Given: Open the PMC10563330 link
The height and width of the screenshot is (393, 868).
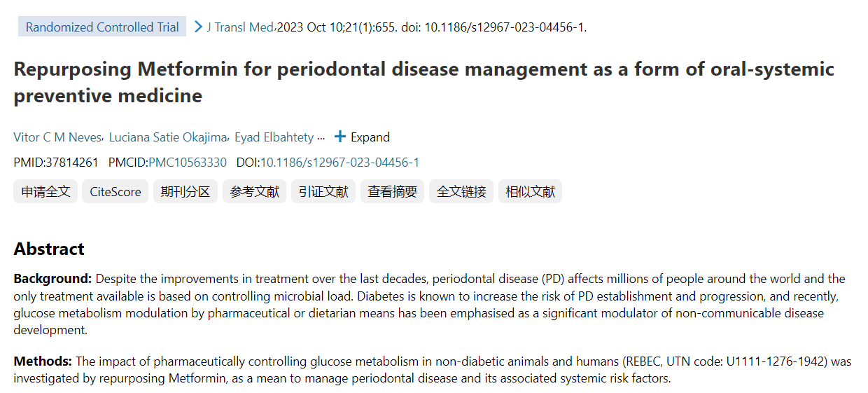Looking at the screenshot, I should click(188, 163).
